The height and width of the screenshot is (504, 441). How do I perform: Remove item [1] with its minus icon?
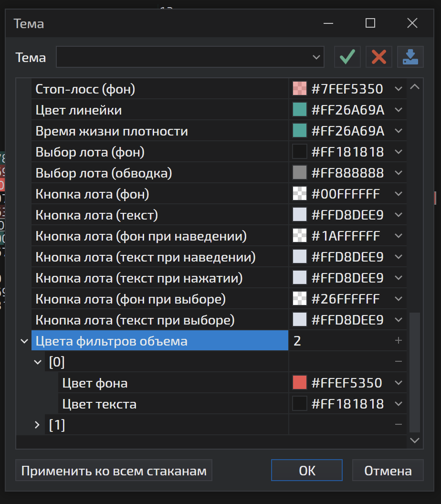(x=399, y=425)
